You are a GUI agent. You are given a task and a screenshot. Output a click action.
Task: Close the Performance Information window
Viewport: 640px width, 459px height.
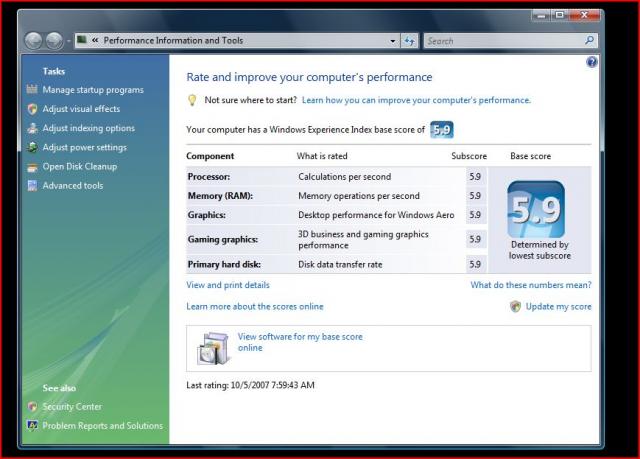pyautogui.click(x=584, y=15)
